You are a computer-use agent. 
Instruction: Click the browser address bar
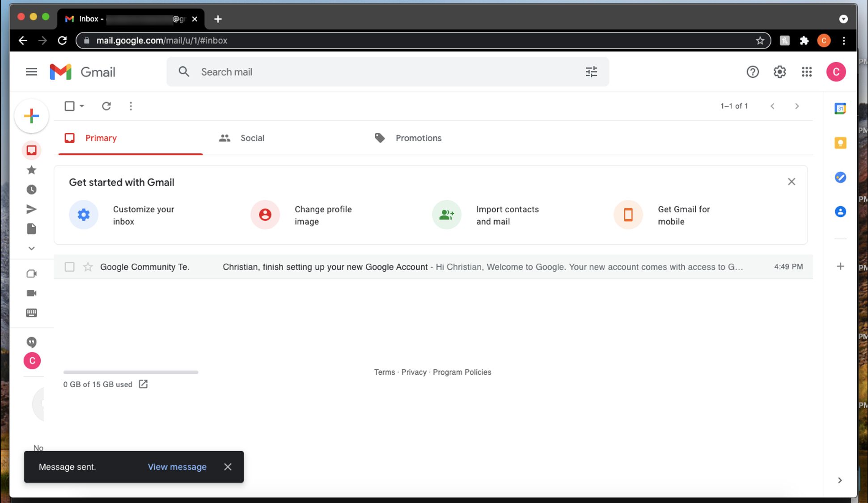[x=423, y=41]
